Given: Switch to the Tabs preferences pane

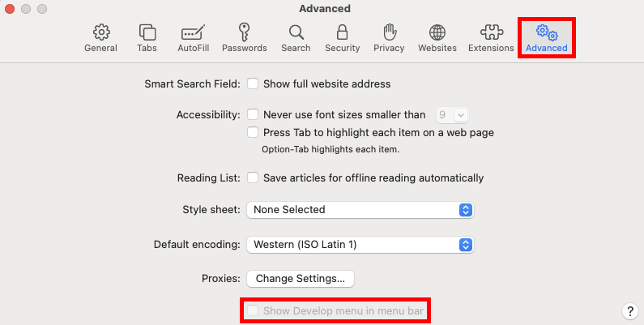Looking at the screenshot, I should click(x=147, y=38).
